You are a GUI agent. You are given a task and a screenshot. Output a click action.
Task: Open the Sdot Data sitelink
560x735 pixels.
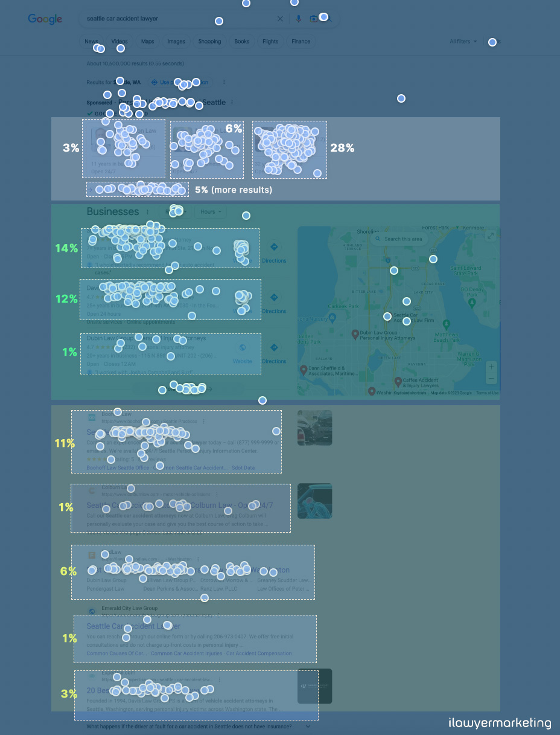pos(243,467)
